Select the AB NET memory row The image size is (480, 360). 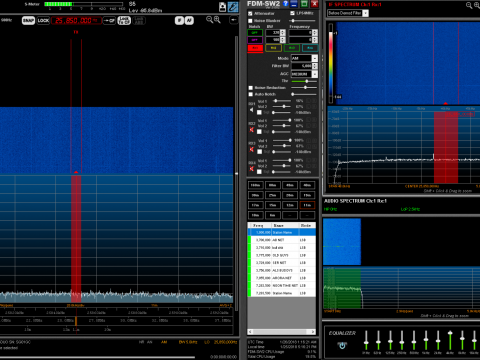pos(282,240)
